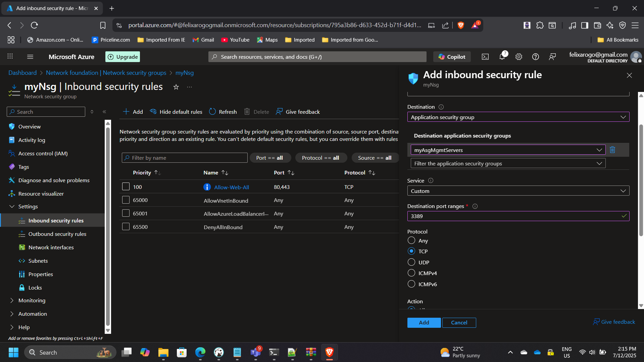Open portal settings gear
Viewport: 644px width, 362px height.
pyautogui.click(x=519, y=57)
